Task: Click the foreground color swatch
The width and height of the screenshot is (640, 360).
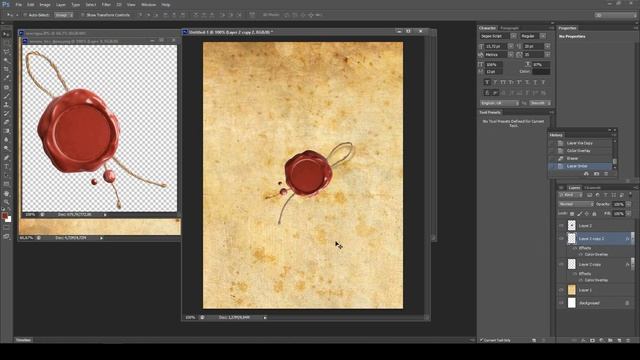Action: point(4,216)
